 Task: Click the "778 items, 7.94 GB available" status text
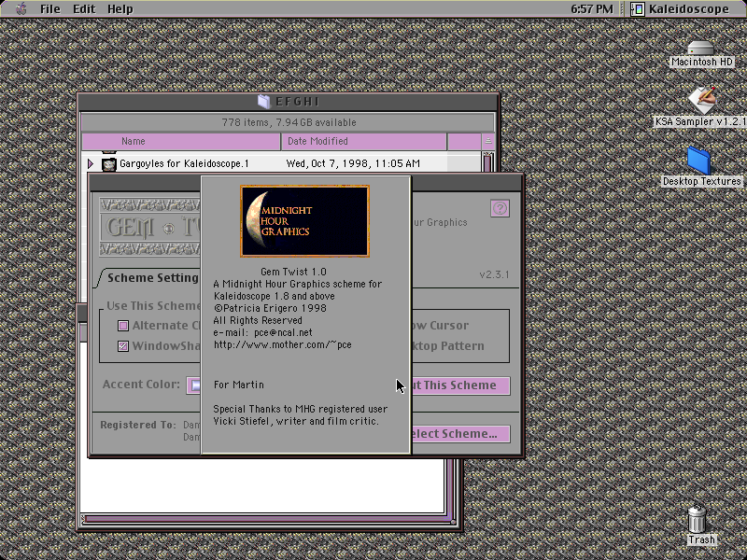tap(289, 122)
